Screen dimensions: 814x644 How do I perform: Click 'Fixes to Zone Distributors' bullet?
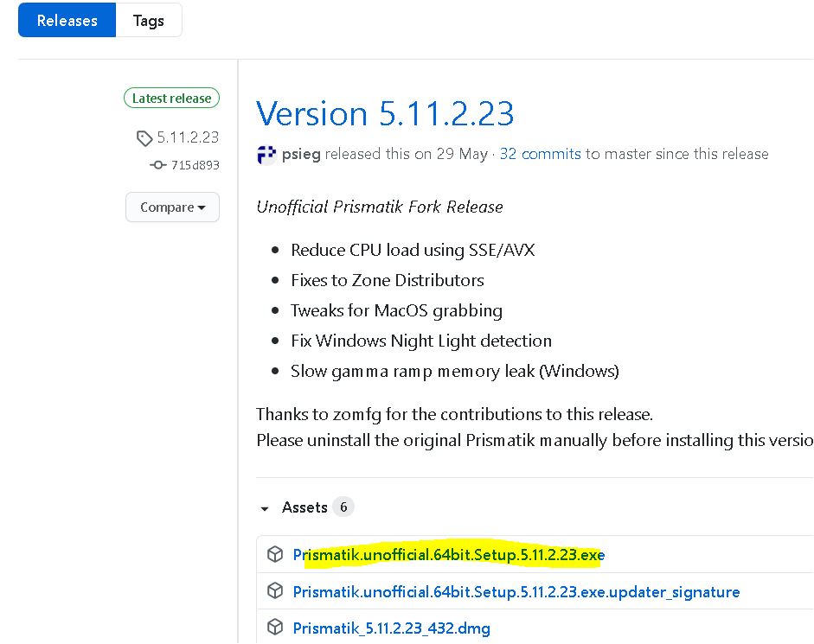coord(388,280)
